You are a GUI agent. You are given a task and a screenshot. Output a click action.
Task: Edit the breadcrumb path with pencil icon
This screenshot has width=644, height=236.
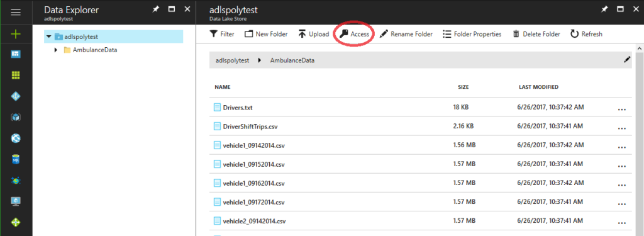627,60
